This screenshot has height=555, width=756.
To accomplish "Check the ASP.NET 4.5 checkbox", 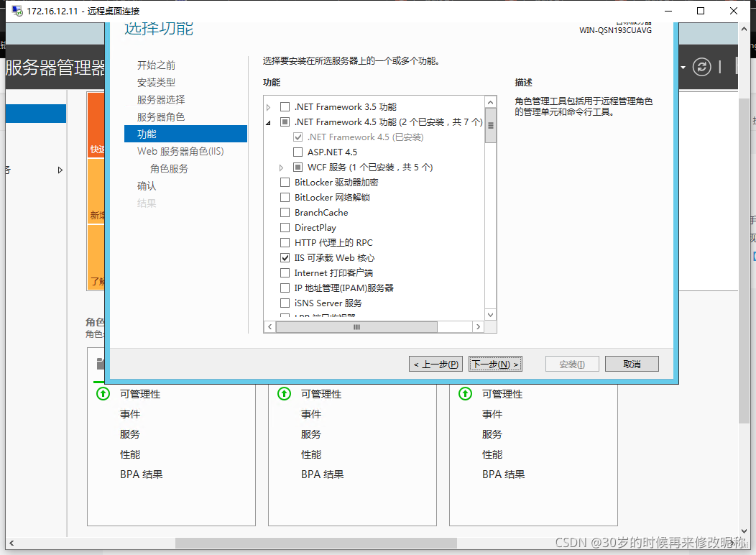I will [x=298, y=152].
